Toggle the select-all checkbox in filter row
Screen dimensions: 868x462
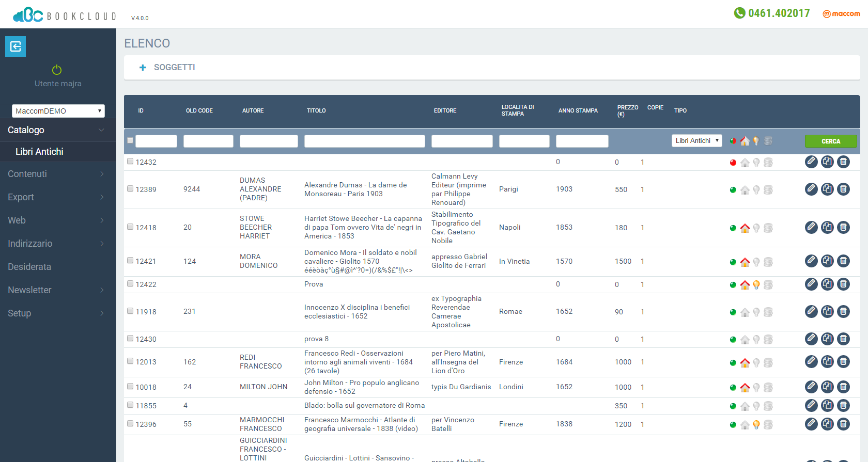[x=130, y=140]
